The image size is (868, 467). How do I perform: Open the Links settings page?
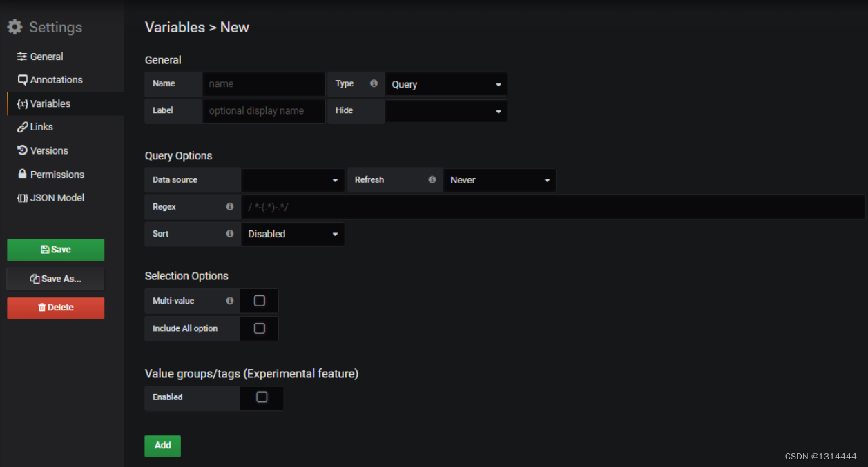point(35,127)
